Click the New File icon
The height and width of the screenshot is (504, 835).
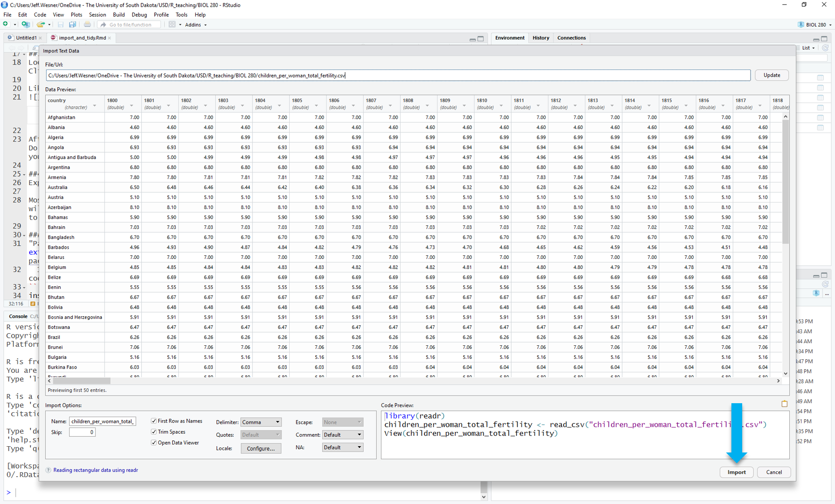pyautogui.click(x=6, y=25)
